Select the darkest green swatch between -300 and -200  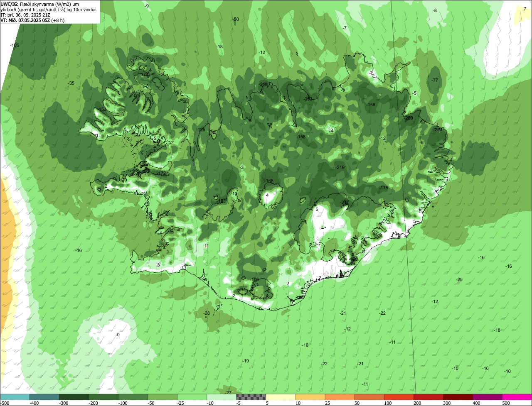pos(74,397)
